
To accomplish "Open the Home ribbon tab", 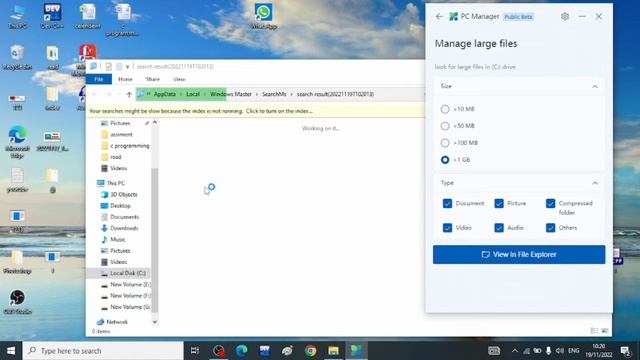I will 125,79.
